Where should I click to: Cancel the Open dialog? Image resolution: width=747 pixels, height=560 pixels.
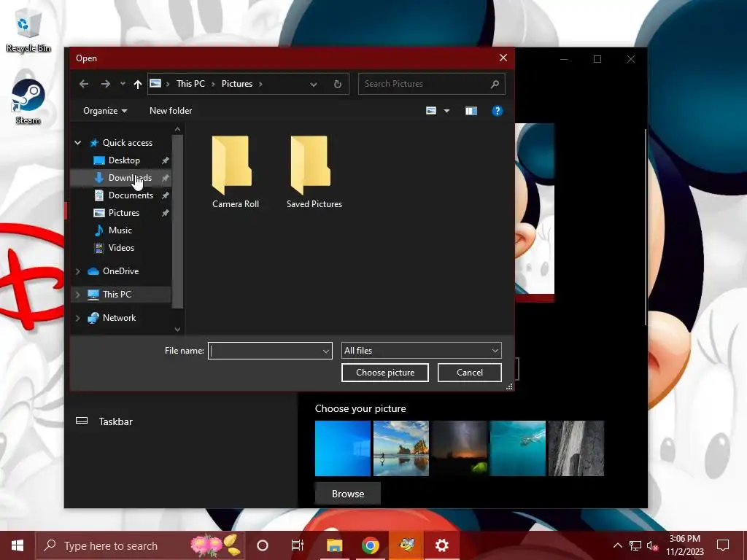click(x=469, y=373)
